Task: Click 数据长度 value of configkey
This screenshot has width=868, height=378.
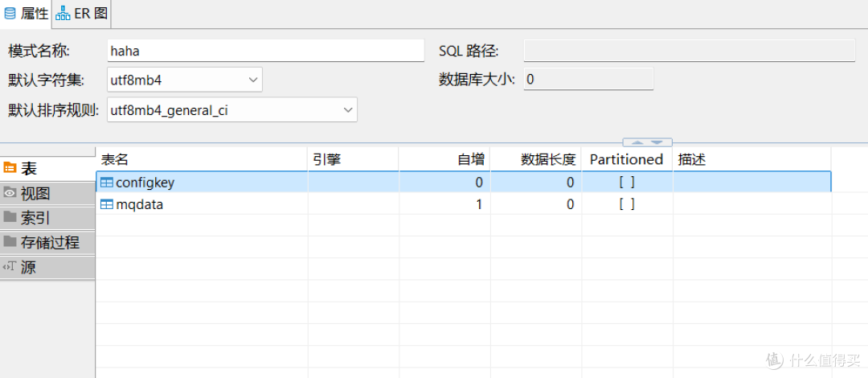Action: [570, 183]
